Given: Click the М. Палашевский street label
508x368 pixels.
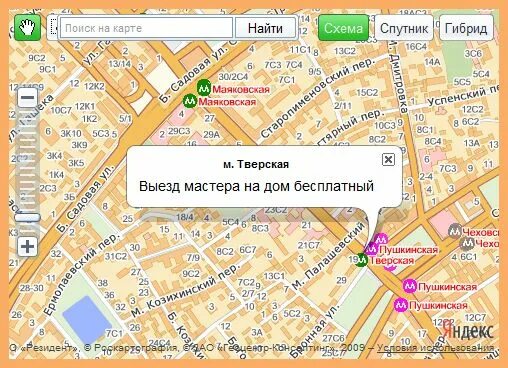Looking at the screenshot, I should coord(327,256).
